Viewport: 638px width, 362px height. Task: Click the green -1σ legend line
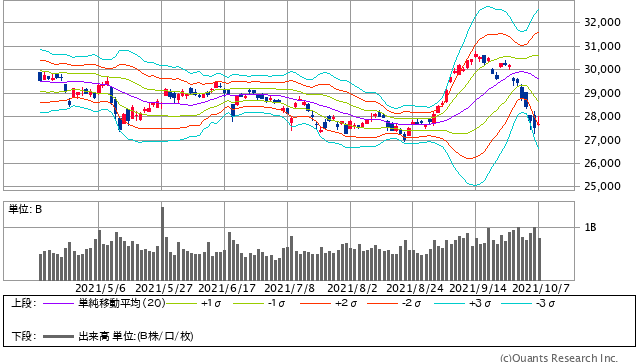(x=248, y=303)
